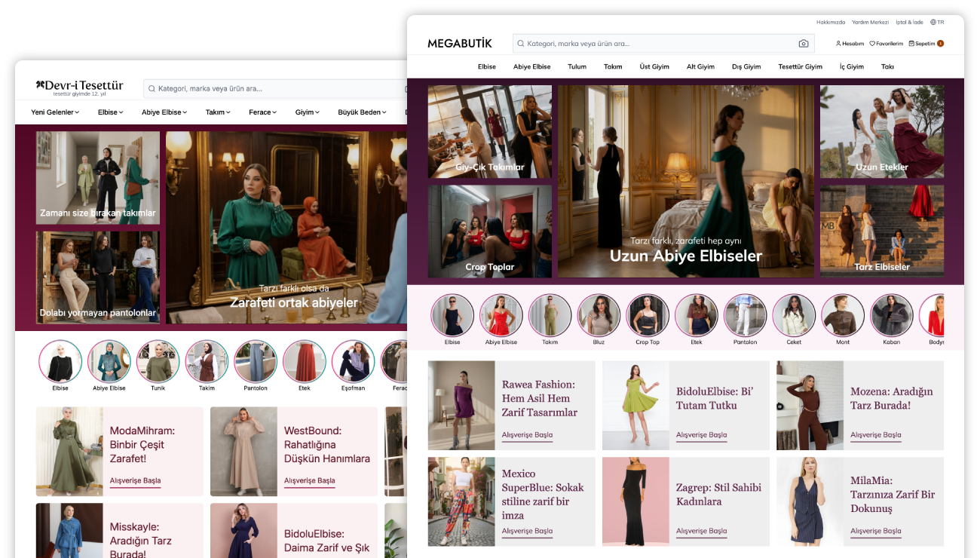Select round Eşofman category icon in Devr-i Tesettür

coord(354,361)
